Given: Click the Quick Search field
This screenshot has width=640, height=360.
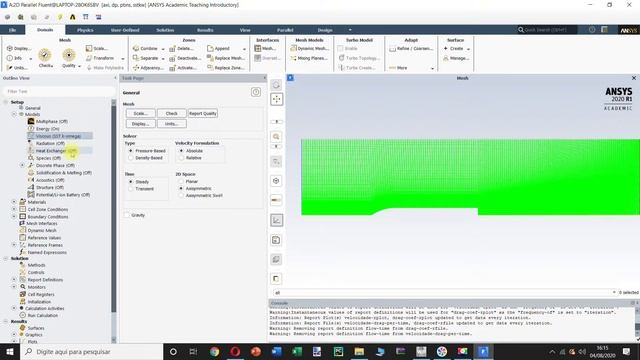Looking at the screenshot, I should 547,30.
